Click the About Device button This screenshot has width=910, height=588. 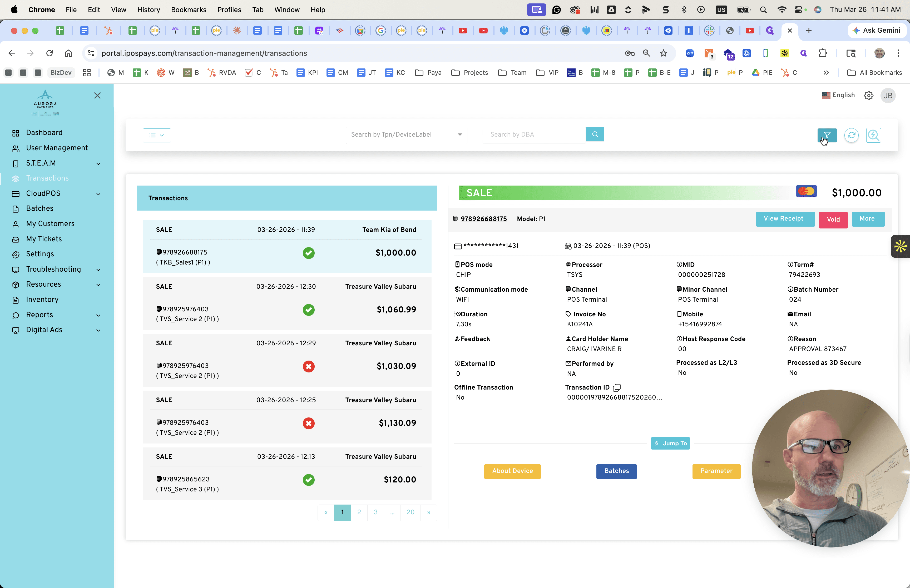click(x=512, y=471)
